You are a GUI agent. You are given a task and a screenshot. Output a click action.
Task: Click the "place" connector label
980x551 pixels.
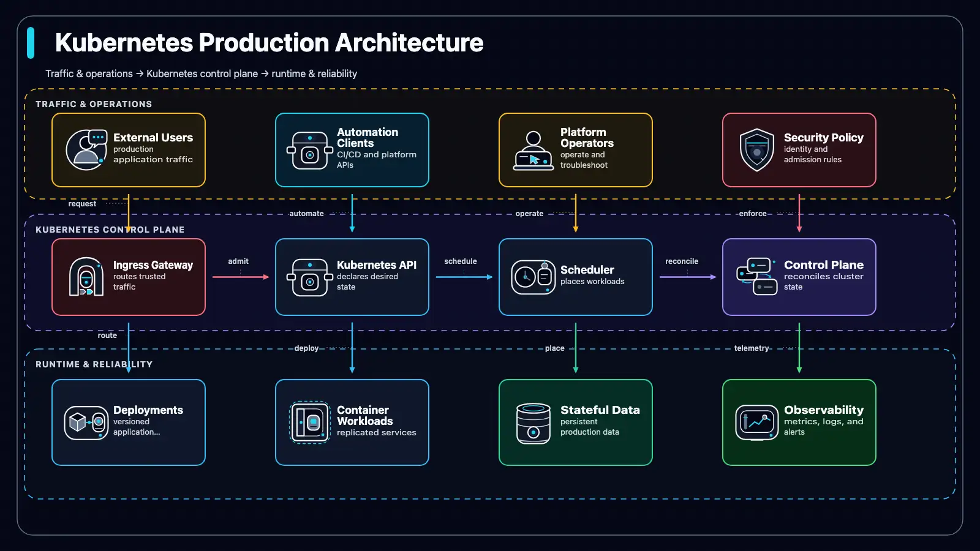coord(555,348)
